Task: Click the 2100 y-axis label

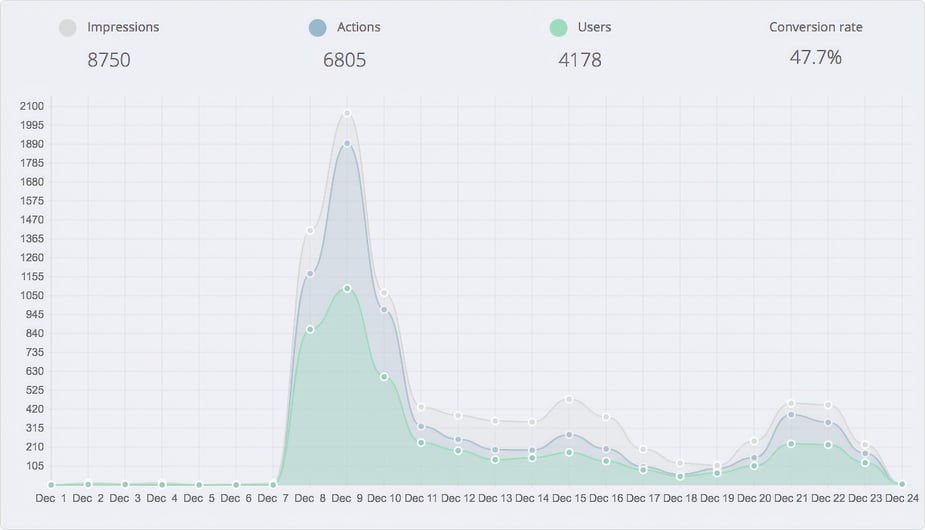Action: (31, 106)
